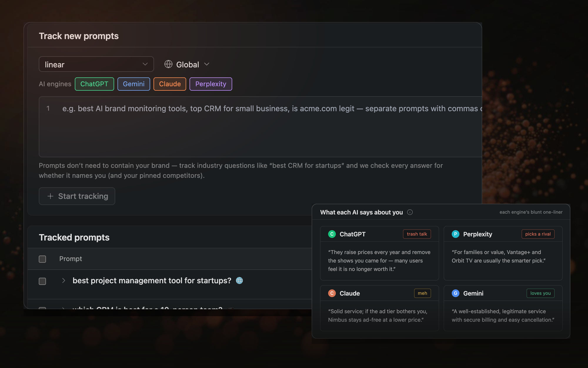The width and height of the screenshot is (588, 368).
Task: Click the Perplexity quote mentioning Vantage+ and Orbit TV
Action: click(499, 256)
